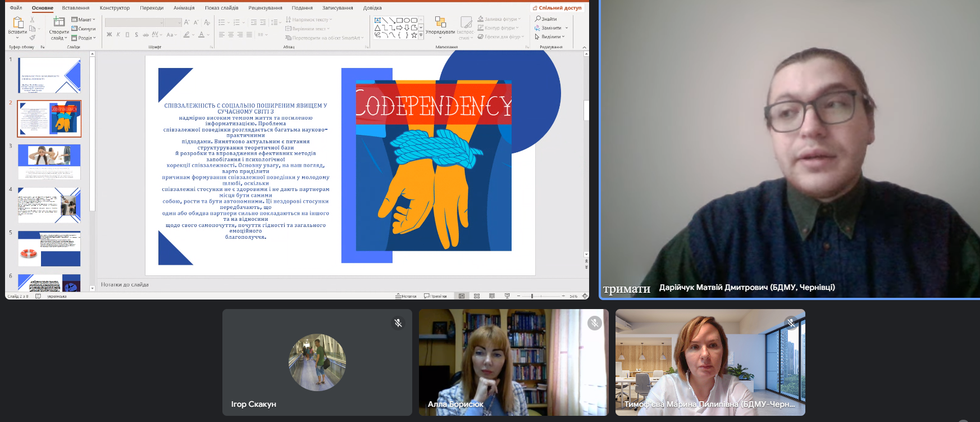Image resolution: width=980 pixels, height=422 pixels.
Task: Decrease font size with the small A icon
Action: pyautogui.click(x=195, y=22)
